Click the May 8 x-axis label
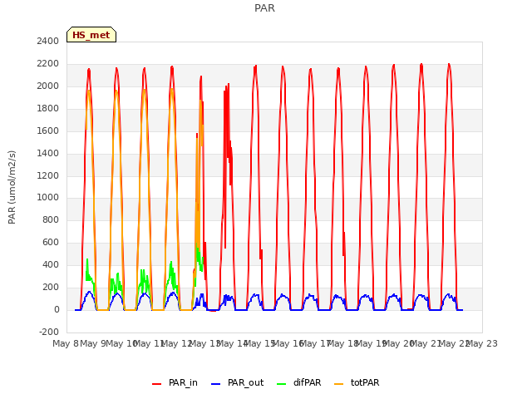The height and width of the screenshot is (399, 532). coord(66,343)
